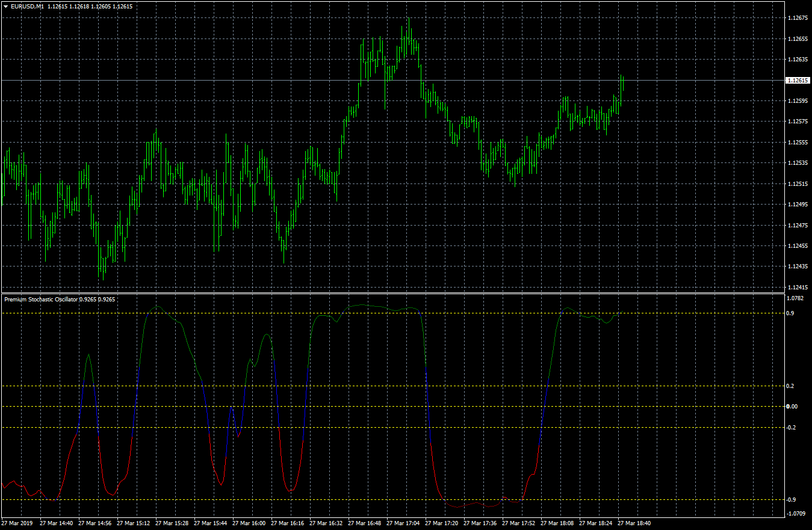
Task: Click the 27 Mar 18:40 time label
Action: [x=634, y=523]
